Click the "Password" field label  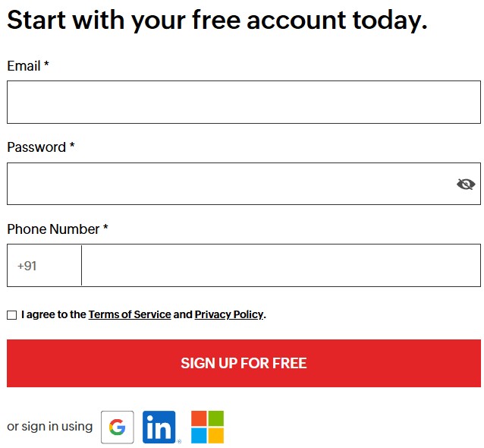(x=36, y=147)
